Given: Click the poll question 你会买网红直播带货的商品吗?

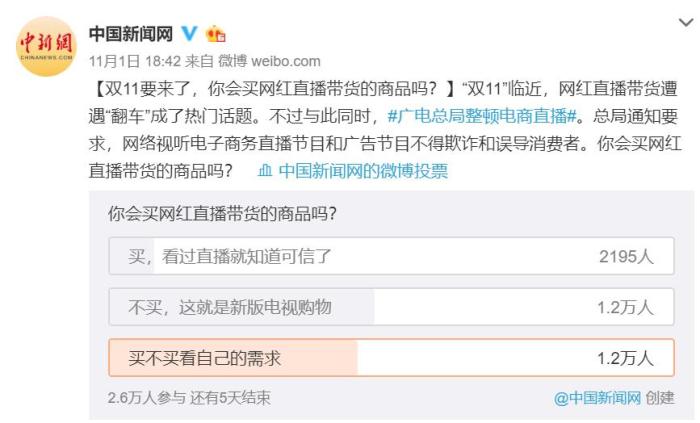Looking at the screenshot, I should (x=221, y=212).
